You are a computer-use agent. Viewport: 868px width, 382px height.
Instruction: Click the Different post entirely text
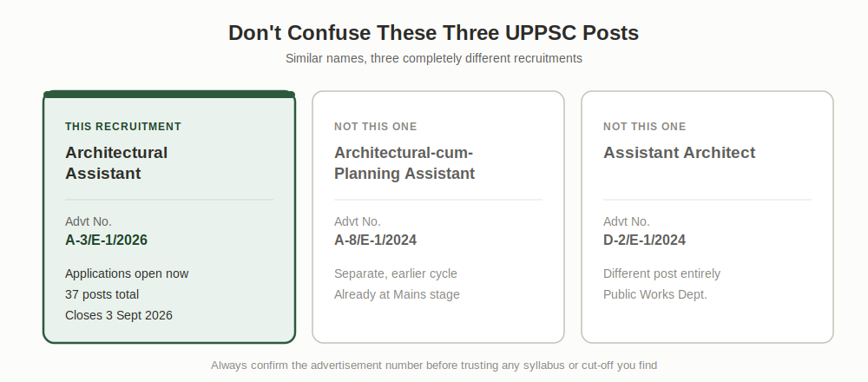click(x=661, y=274)
